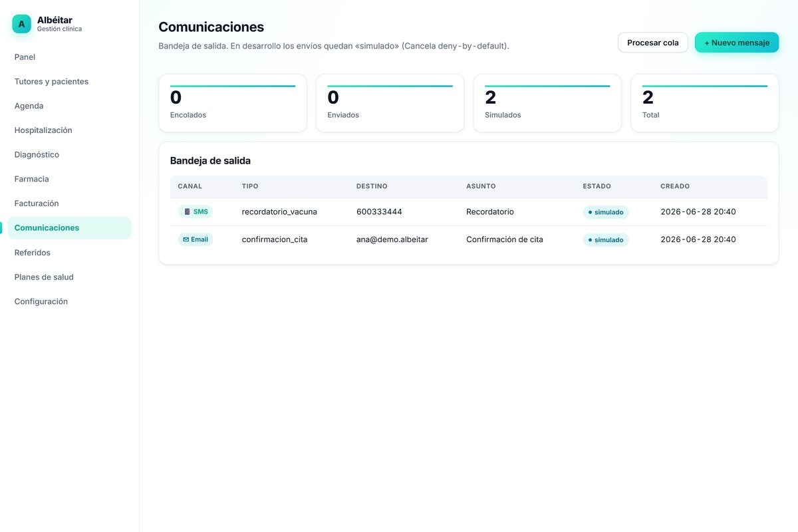Click destination number 600333444
This screenshot has height=532, width=798.
379,212
